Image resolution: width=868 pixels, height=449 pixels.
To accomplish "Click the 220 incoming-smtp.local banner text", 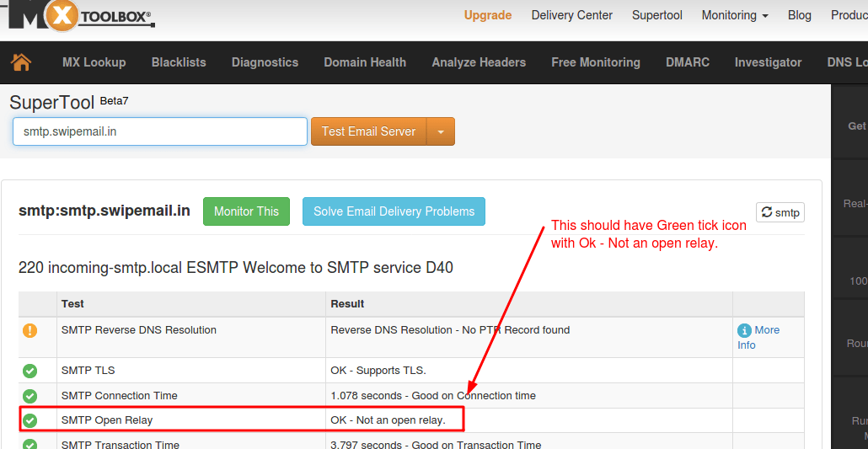I will point(236,268).
